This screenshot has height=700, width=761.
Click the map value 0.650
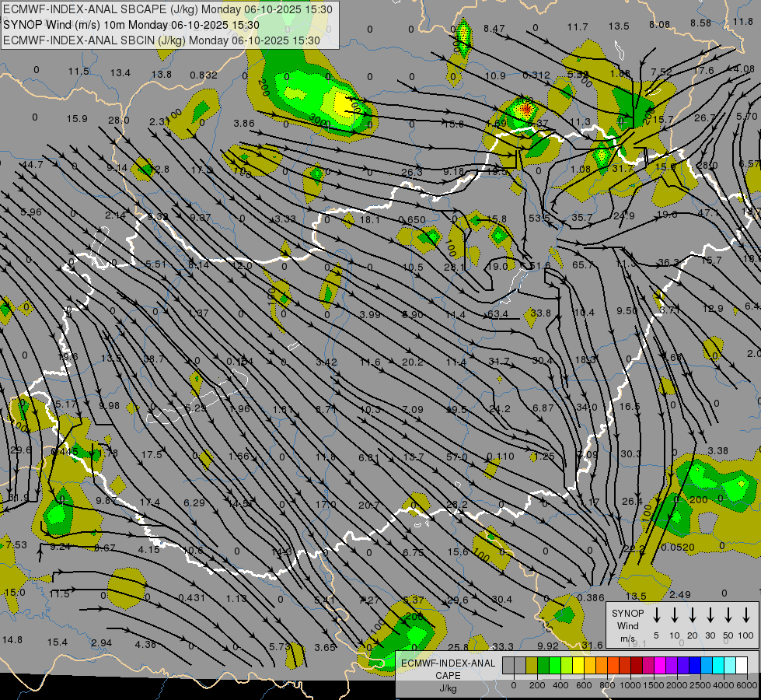(x=411, y=219)
